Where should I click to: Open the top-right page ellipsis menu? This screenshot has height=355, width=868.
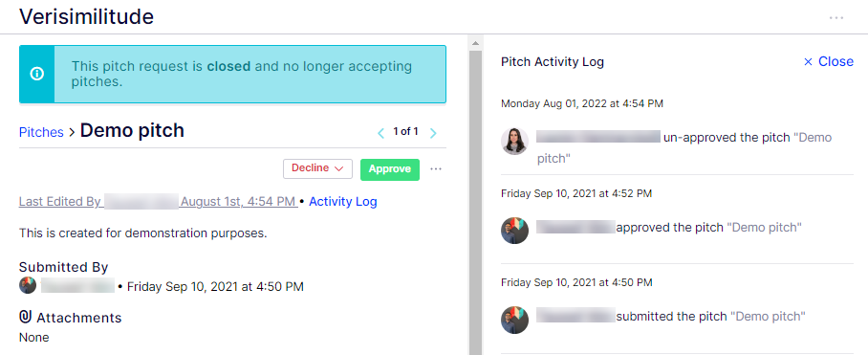[x=836, y=18]
